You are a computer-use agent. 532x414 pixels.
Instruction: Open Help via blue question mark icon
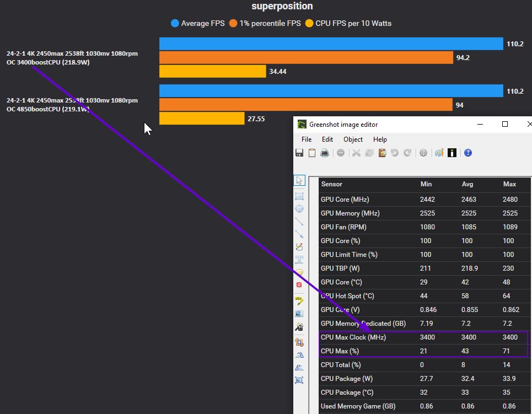tap(468, 153)
